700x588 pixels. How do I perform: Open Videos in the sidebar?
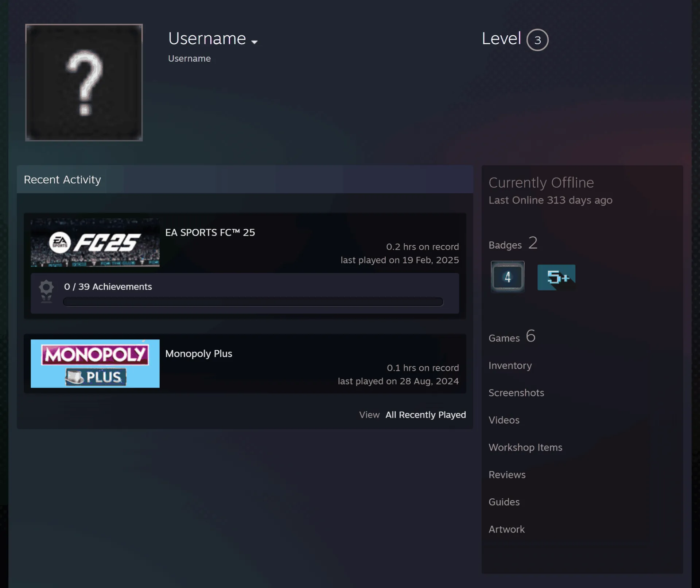(x=504, y=420)
